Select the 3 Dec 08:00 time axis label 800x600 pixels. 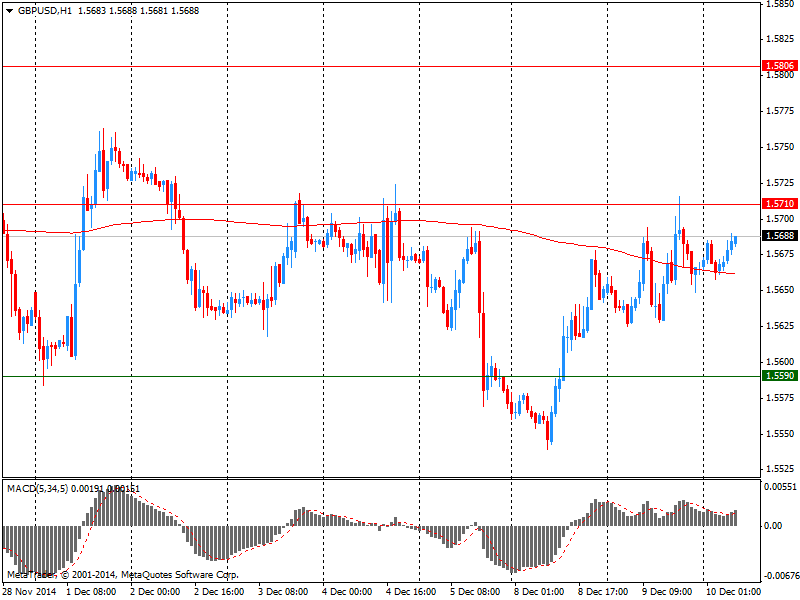point(283,592)
